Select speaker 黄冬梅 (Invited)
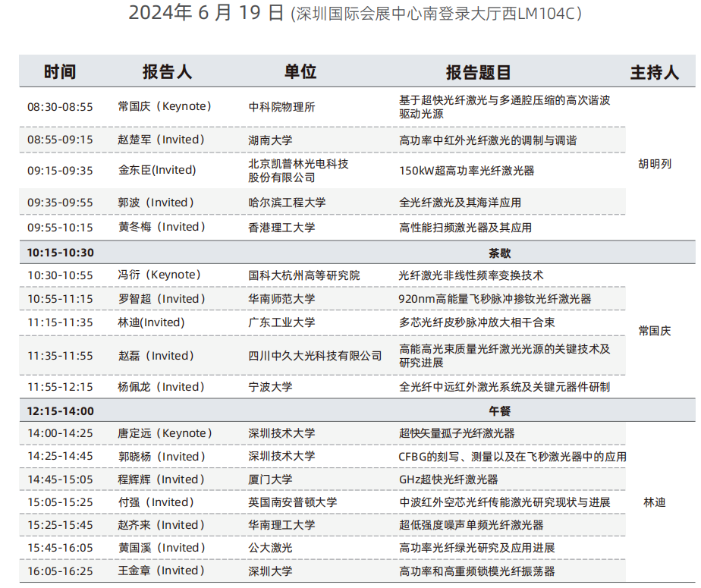 (162, 227)
